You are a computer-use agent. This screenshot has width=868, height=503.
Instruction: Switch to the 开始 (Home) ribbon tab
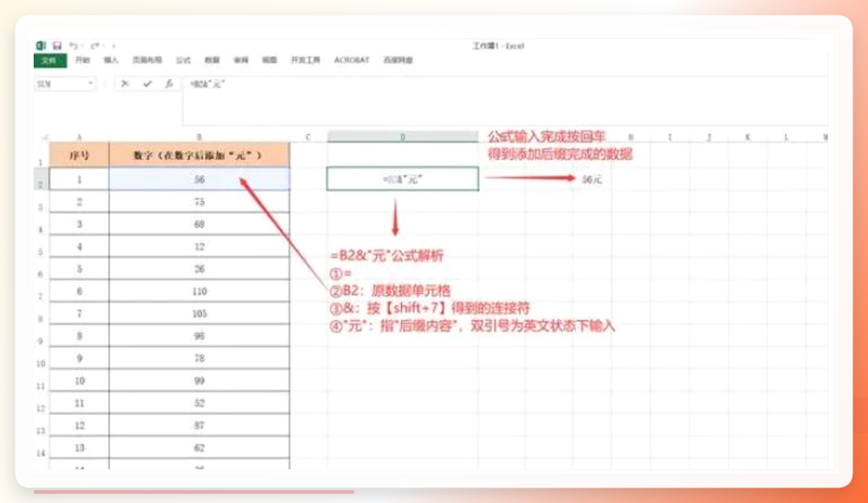(83, 60)
